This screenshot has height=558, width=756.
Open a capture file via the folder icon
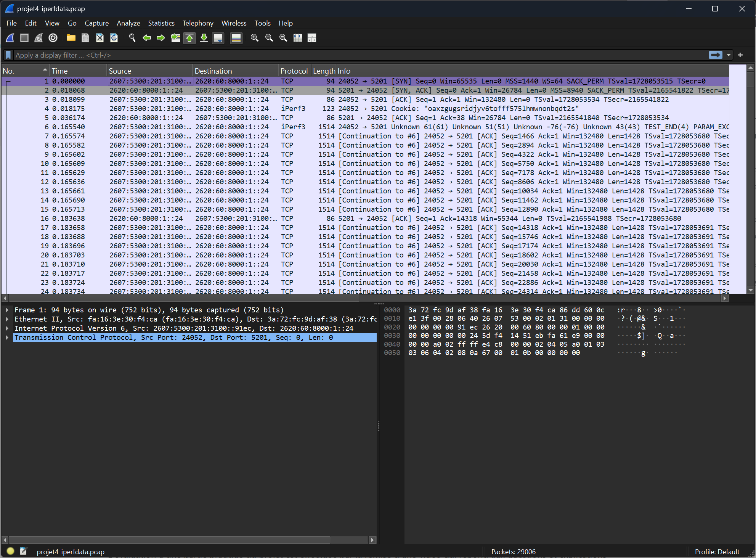pyautogui.click(x=71, y=38)
